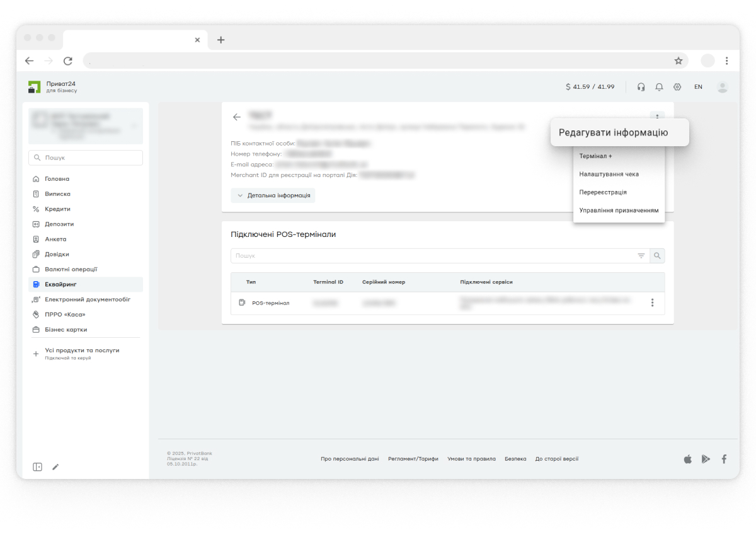Image resolution: width=756 pixels, height=542 pixels.
Task: Select Редагувати інформацію menu item
Action: [x=613, y=133]
